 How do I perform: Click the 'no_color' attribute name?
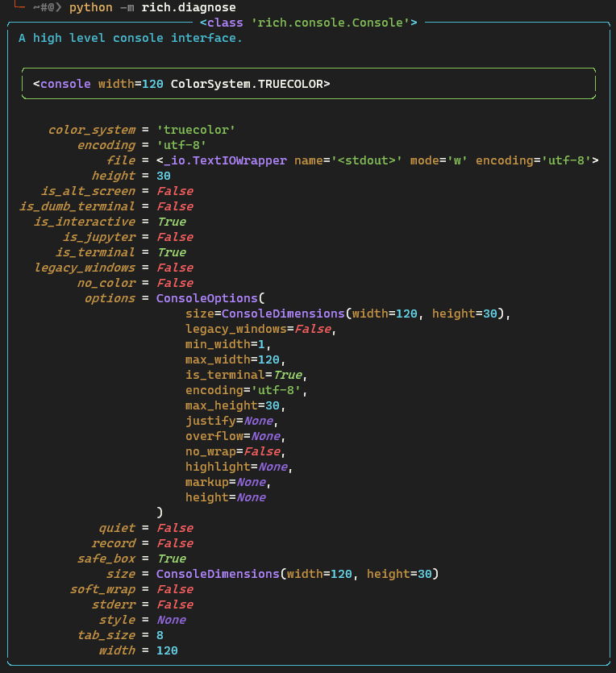(x=106, y=283)
